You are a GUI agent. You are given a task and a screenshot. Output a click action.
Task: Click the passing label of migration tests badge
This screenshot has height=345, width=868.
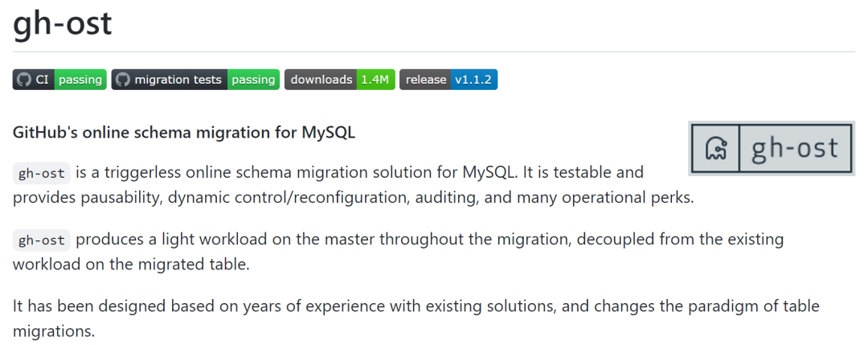[253, 80]
